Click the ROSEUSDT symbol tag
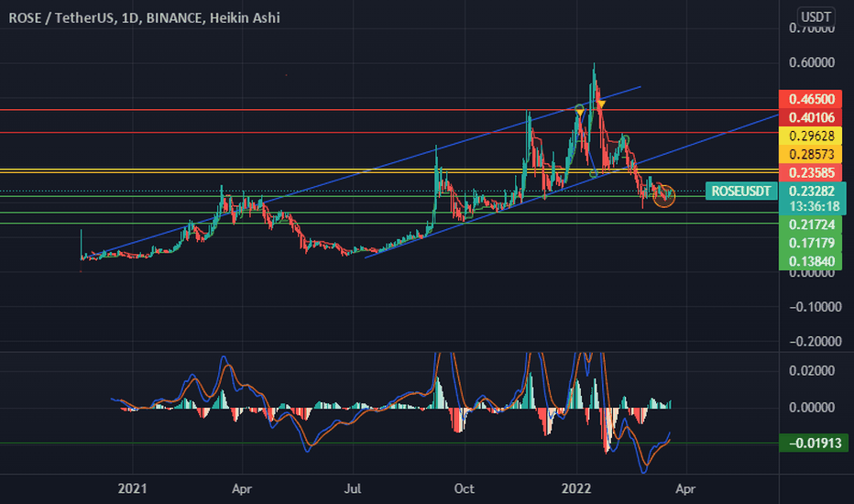 click(x=741, y=192)
